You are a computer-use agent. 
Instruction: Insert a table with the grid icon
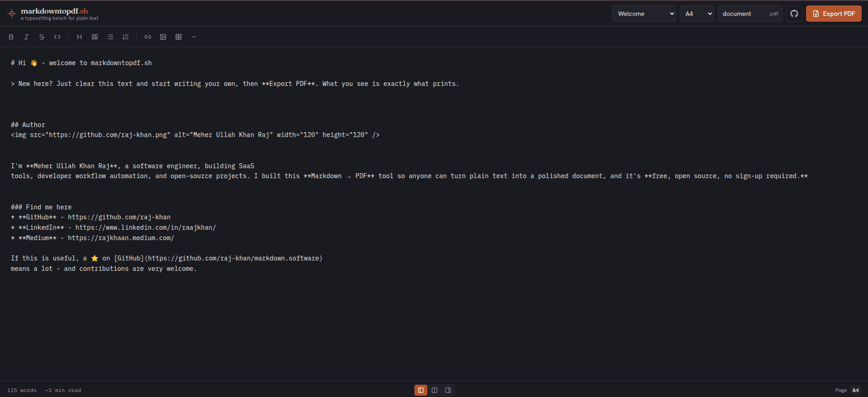click(x=178, y=37)
